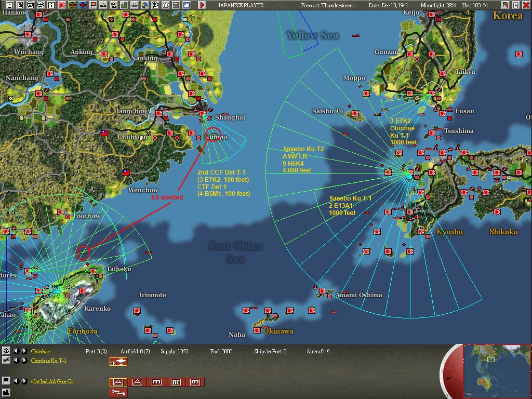Click the 'Ships in Port: 0' value

click(270, 352)
